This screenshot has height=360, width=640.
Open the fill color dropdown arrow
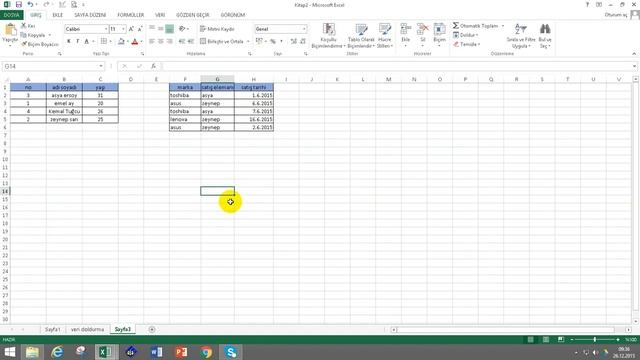coord(127,42)
